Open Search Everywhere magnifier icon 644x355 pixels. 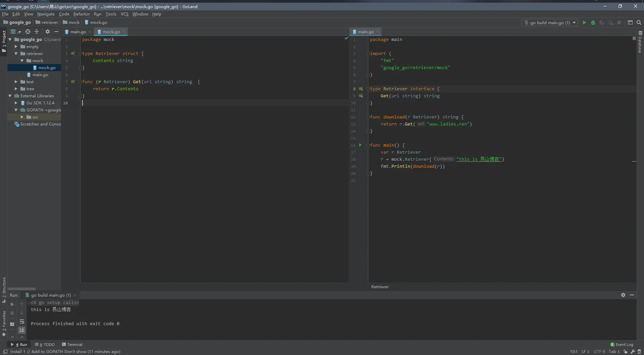tap(639, 22)
